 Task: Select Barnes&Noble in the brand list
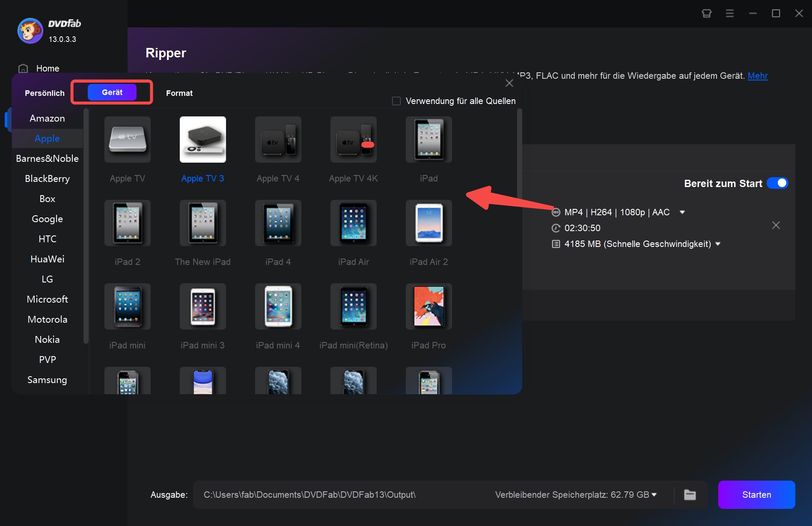pos(48,159)
